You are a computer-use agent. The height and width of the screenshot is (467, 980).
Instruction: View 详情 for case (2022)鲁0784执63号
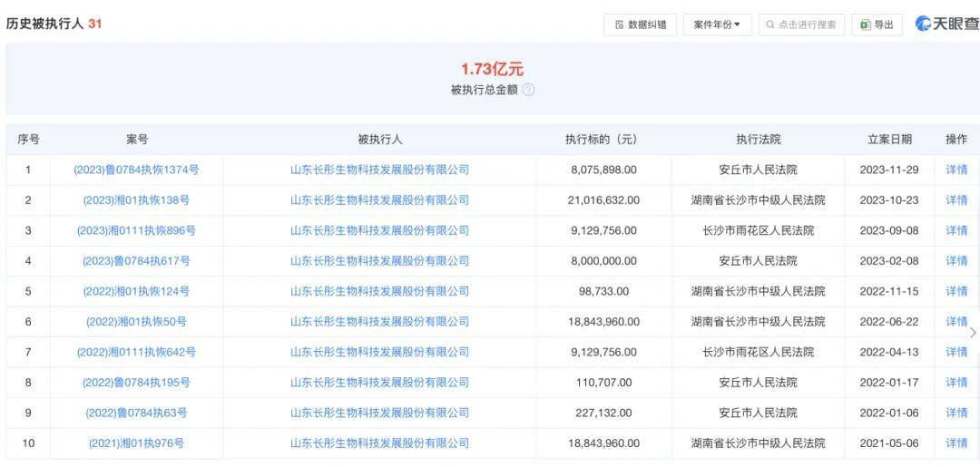pos(956,413)
